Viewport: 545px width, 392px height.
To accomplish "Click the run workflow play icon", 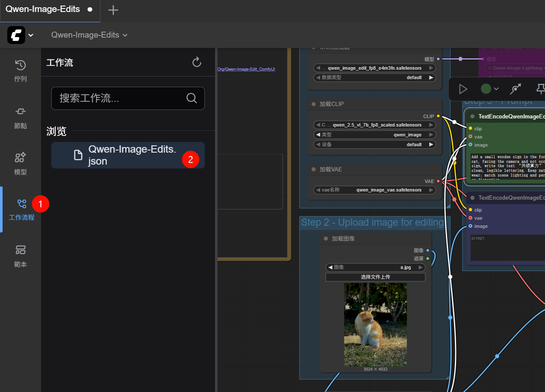I will [x=463, y=89].
